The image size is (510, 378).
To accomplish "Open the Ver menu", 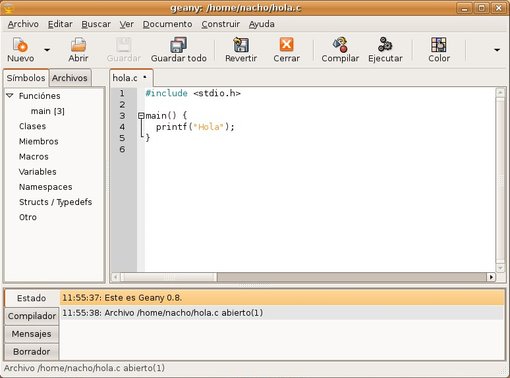I will [x=127, y=24].
